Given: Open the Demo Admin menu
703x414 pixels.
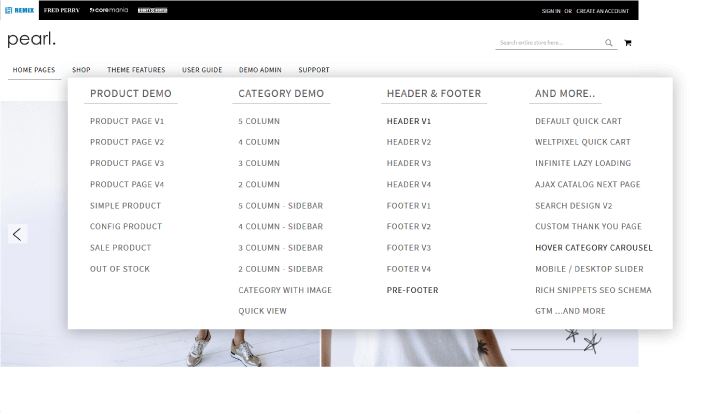Looking at the screenshot, I should coord(260,70).
